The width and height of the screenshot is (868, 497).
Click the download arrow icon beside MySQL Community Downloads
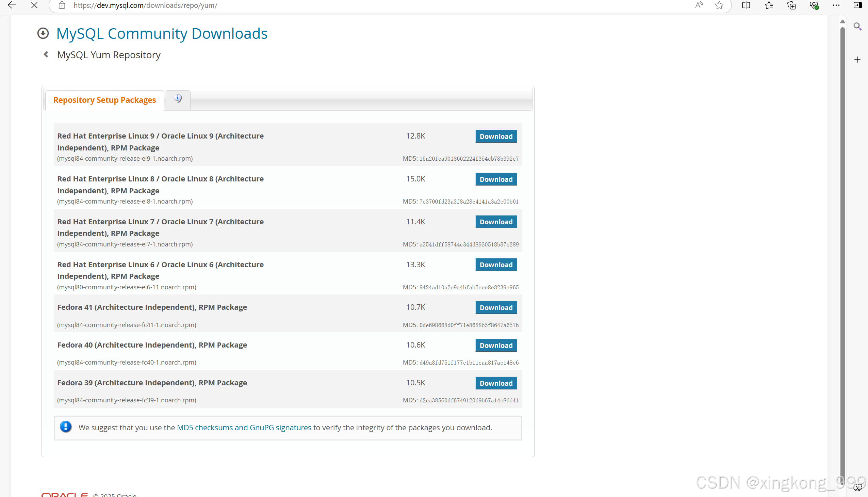43,33
